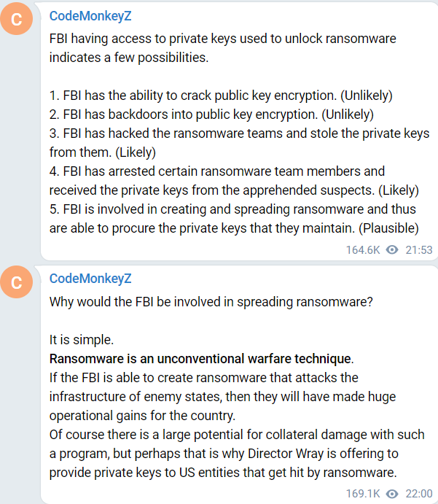The height and width of the screenshot is (504, 438).
Task: Click the avatar beside the first CodeMonkeyZ message
Action: point(17,20)
